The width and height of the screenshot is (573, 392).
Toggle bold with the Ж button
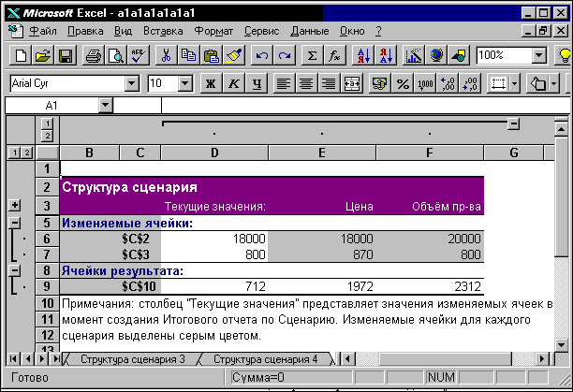[x=211, y=84]
